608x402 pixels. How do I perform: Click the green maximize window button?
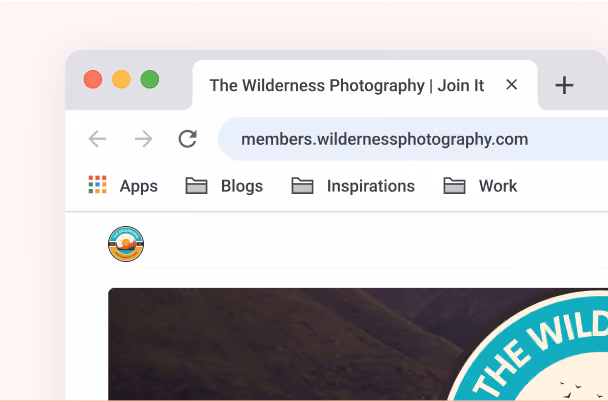(x=150, y=79)
